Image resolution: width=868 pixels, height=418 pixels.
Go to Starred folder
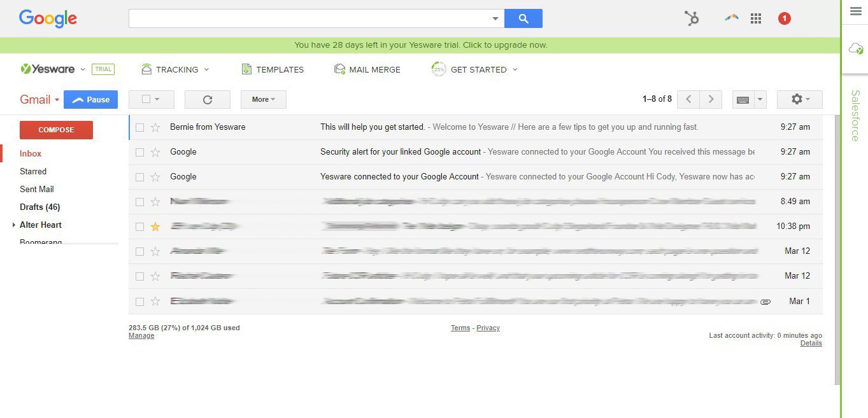[33, 172]
